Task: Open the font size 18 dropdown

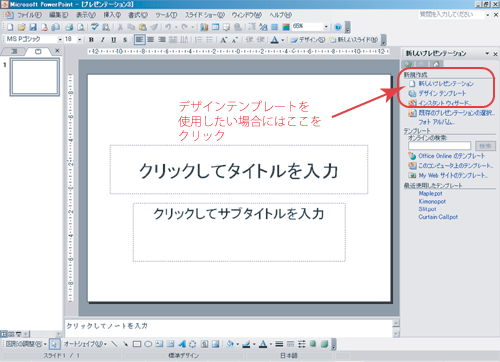Action: click(80, 40)
